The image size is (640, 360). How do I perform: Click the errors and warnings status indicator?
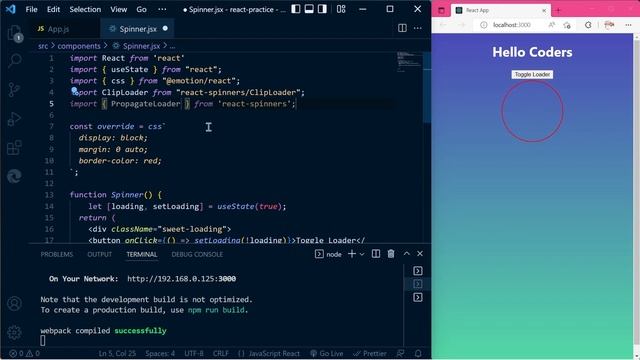24,353
